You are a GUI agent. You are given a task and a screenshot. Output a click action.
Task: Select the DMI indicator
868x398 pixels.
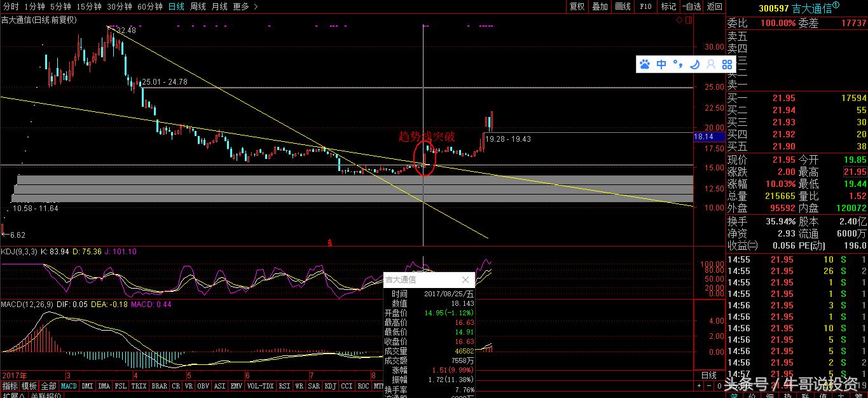pos(87,386)
